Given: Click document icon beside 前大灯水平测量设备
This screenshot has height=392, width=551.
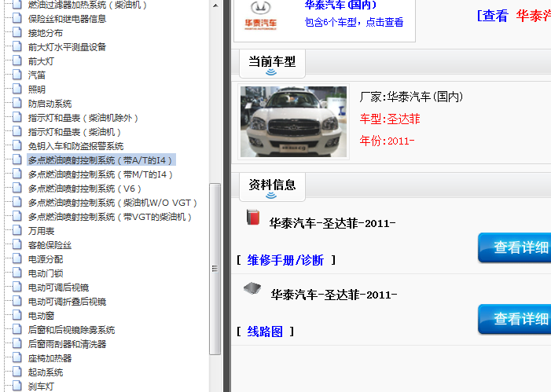Looking at the screenshot, I should pyautogui.click(x=17, y=46).
